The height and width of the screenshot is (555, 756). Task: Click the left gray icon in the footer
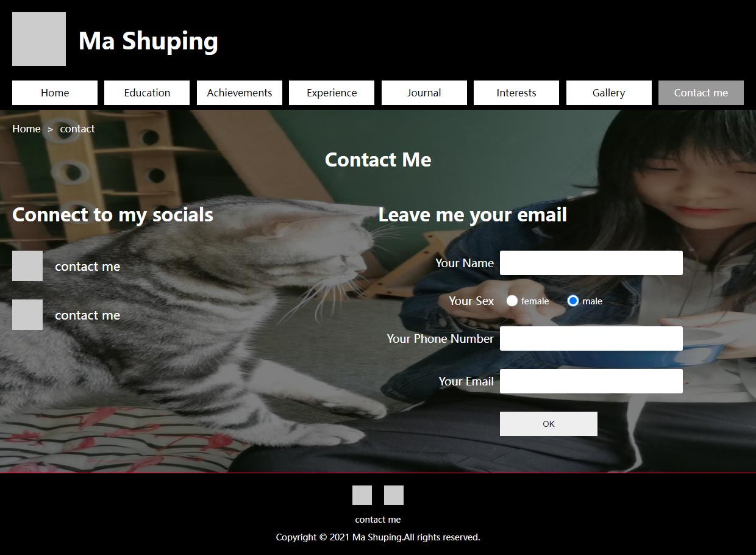[362, 495]
